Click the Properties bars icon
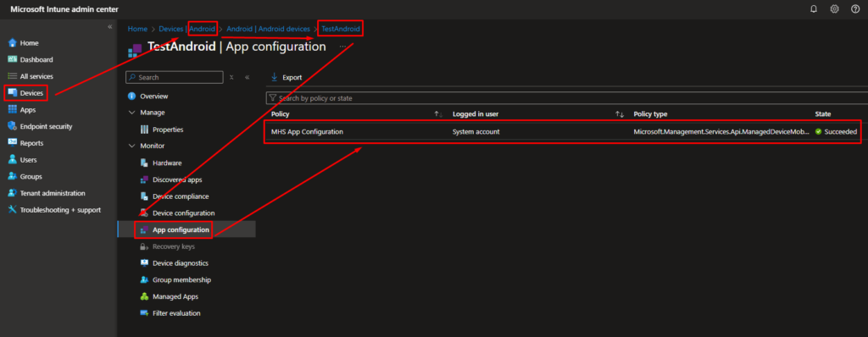 pyautogui.click(x=144, y=130)
